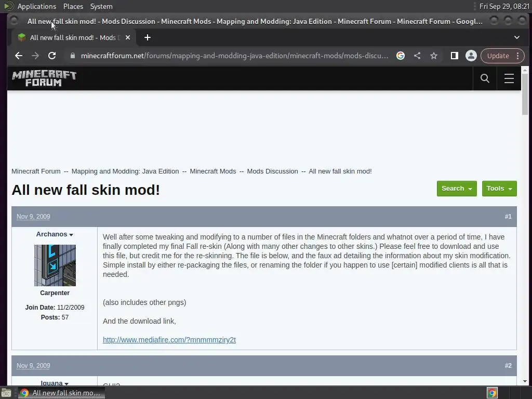Image resolution: width=532 pixels, height=399 pixels.
Task: Click the window title bar text
Action: click(255, 21)
